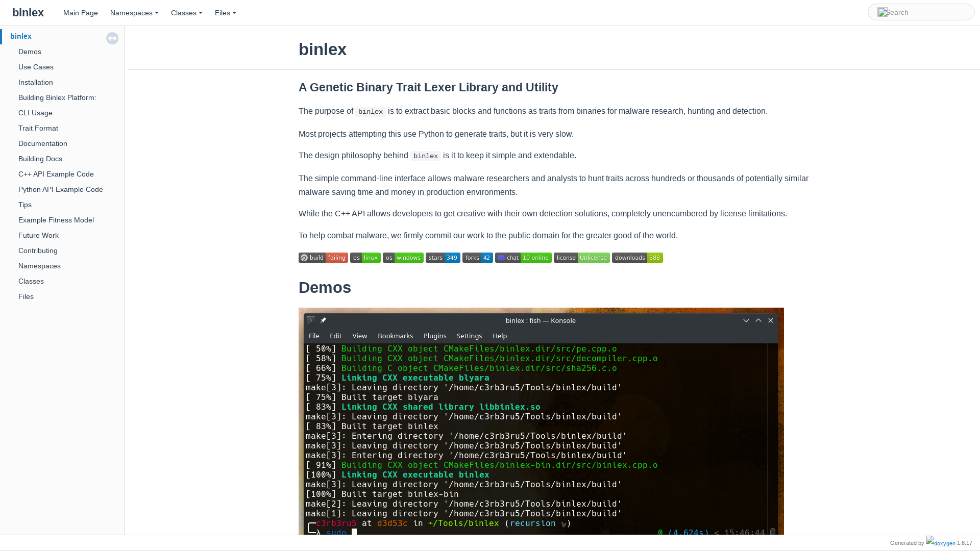Open the Namespaces dropdown menu
Viewport: 980px width, 551px height.
tap(134, 13)
